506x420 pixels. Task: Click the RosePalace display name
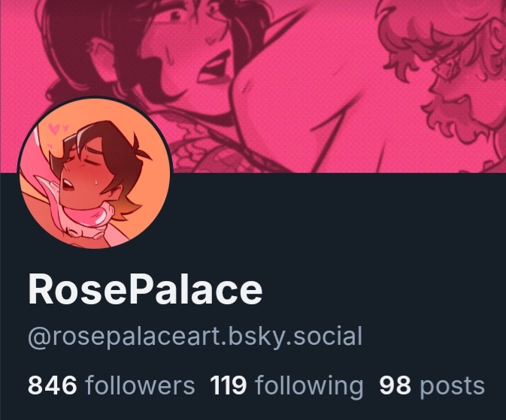click(145, 289)
